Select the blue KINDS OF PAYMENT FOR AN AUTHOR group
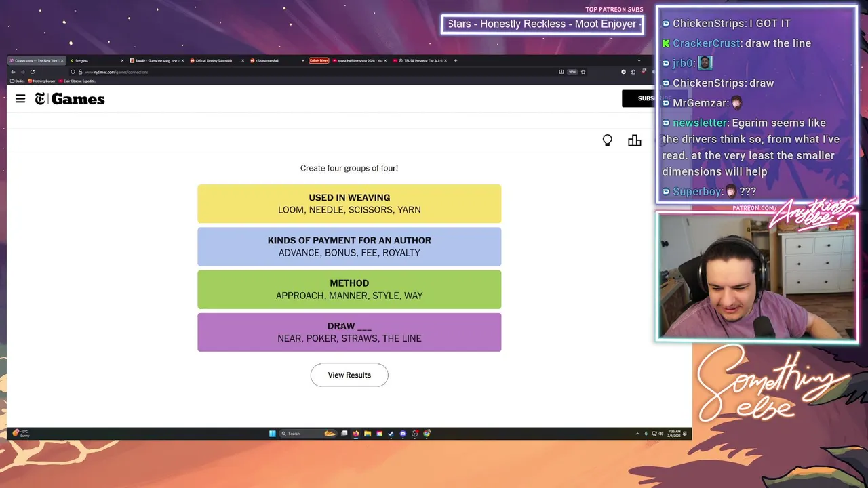Viewport: 868px width, 488px height. pyautogui.click(x=349, y=247)
